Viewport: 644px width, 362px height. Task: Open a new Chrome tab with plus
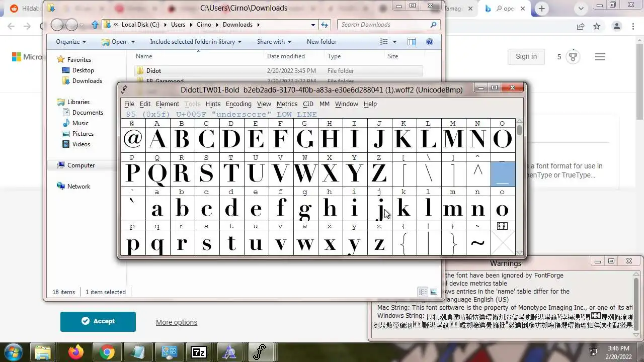(x=542, y=9)
